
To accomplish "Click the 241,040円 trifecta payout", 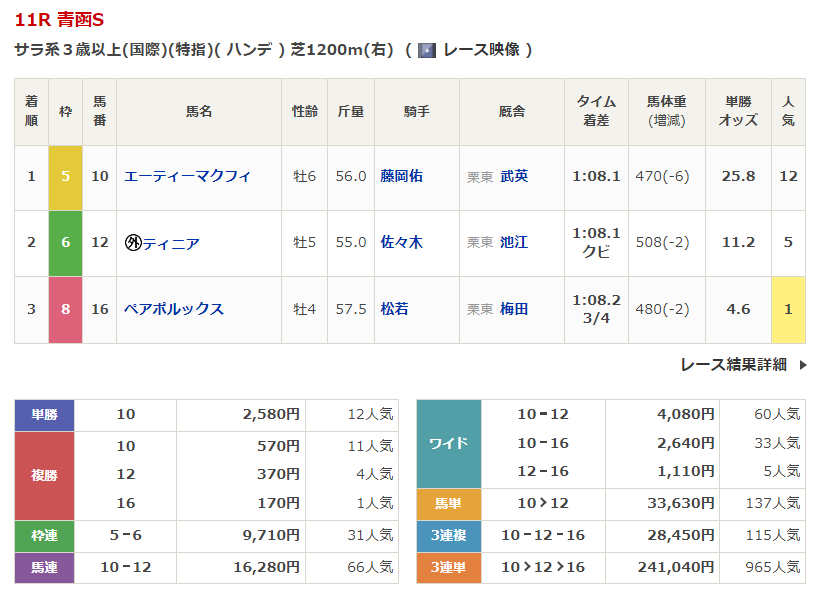I will (676, 568).
